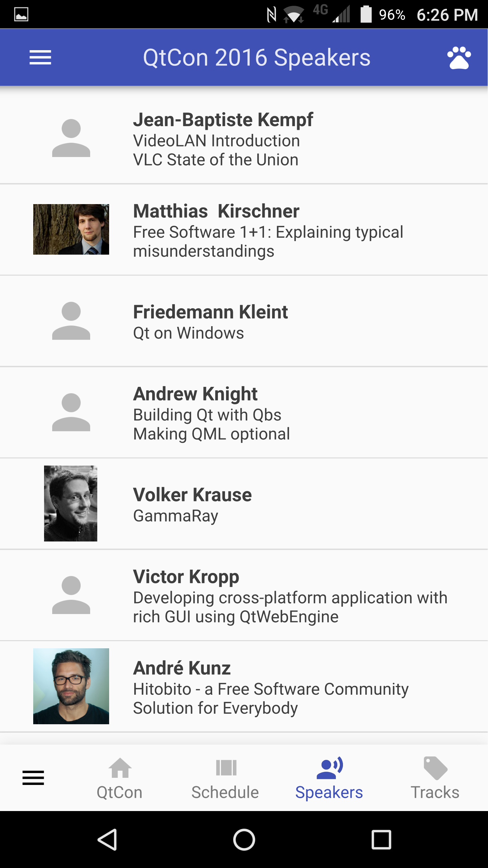Tap Victor Kropp's placeholder avatar icon
This screenshot has width=488, height=868.
tap(71, 595)
